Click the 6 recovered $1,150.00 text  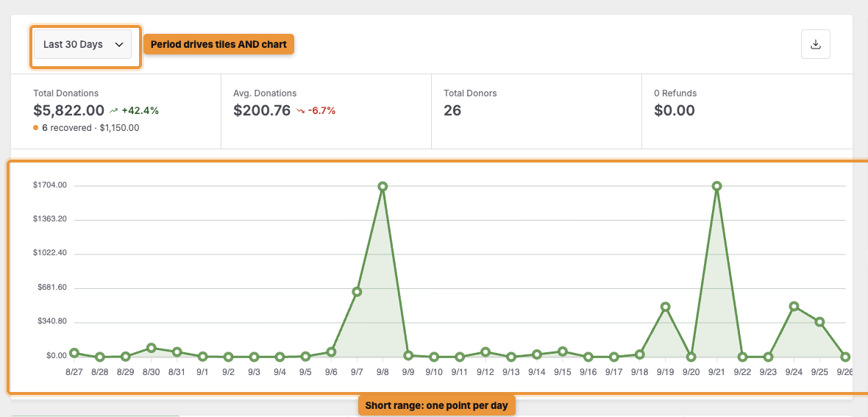90,128
